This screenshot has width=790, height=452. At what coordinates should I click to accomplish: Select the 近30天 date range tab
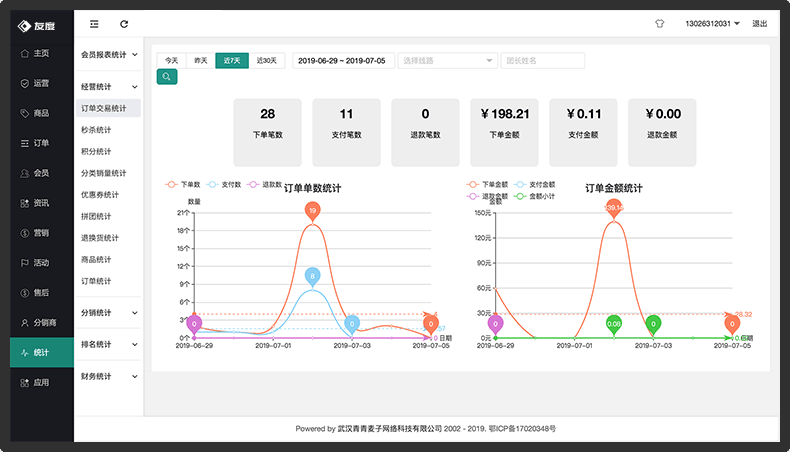click(x=267, y=60)
